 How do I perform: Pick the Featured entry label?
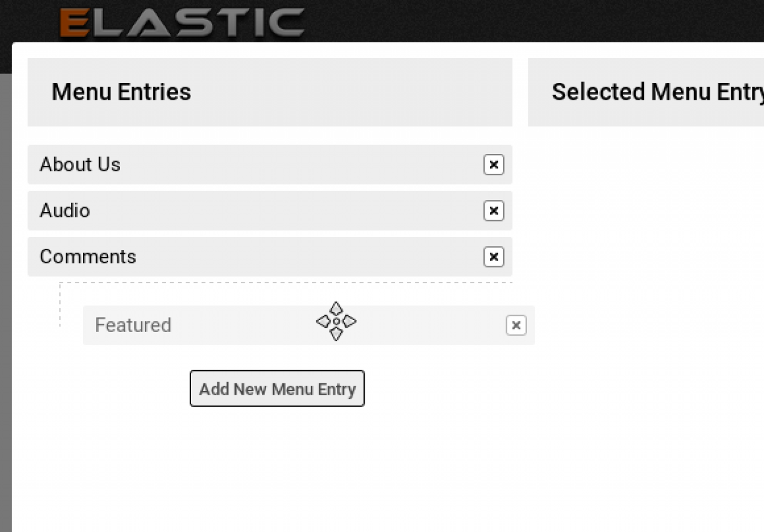pos(133,325)
